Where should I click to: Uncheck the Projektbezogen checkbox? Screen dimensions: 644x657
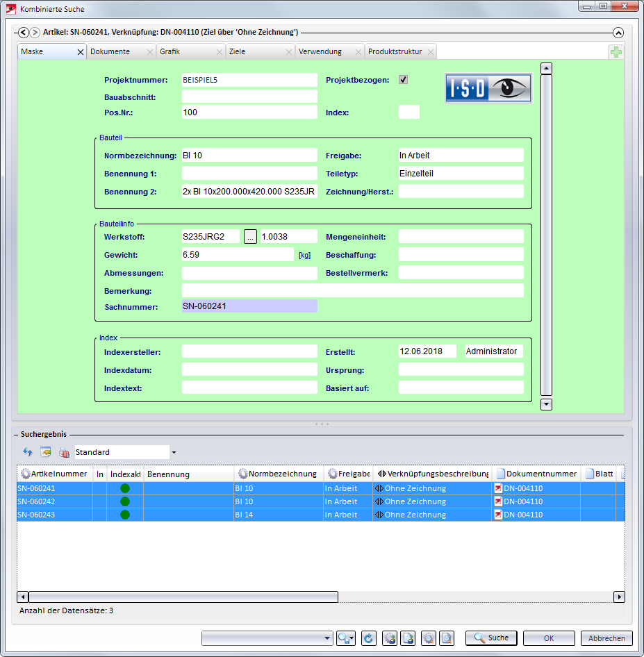click(403, 80)
